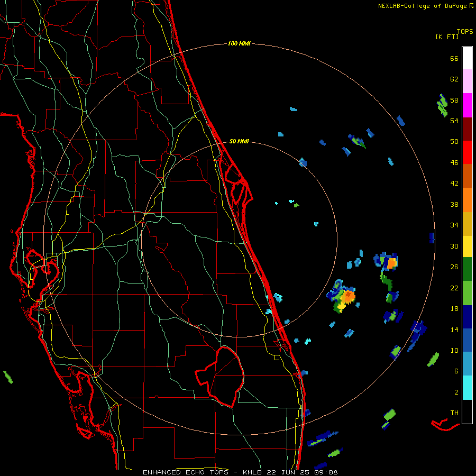Select the cyan legend swatch
476x476 pixels.
coord(467,388)
